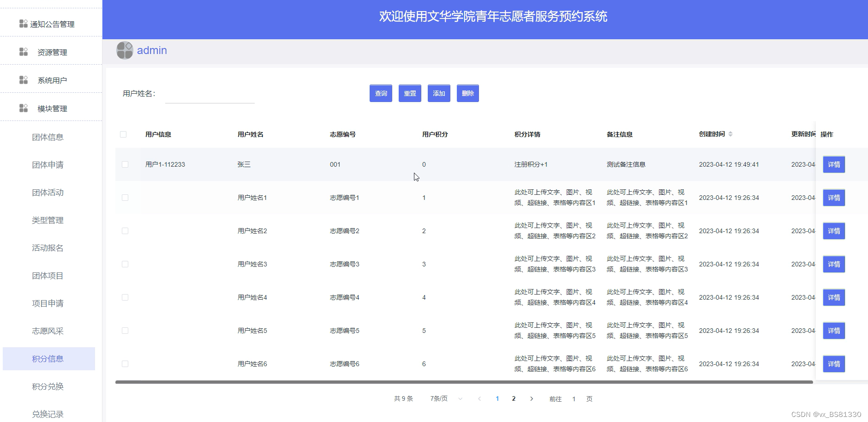Image resolution: width=868 pixels, height=422 pixels.
Task: Open 详情 for 用户姓名2 row
Action: click(x=834, y=231)
